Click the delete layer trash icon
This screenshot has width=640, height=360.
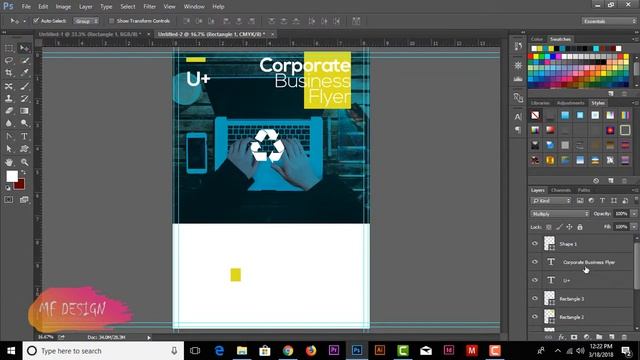(624, 337)
